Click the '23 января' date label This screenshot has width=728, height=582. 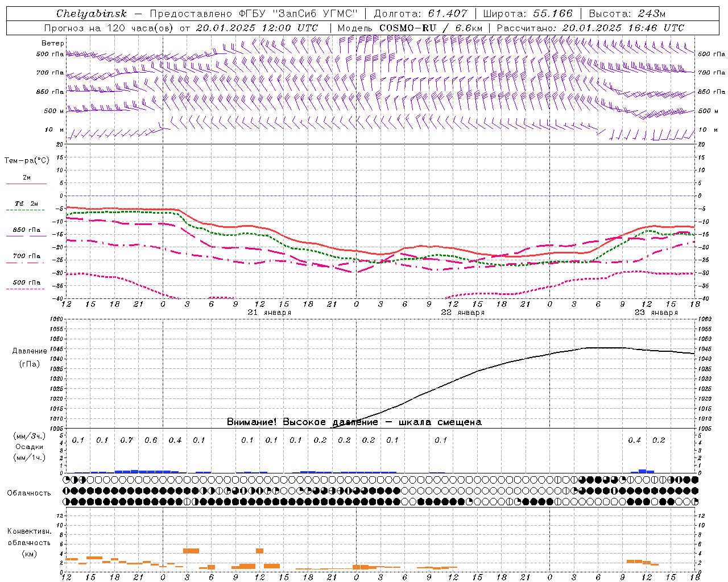coord(656,313)
